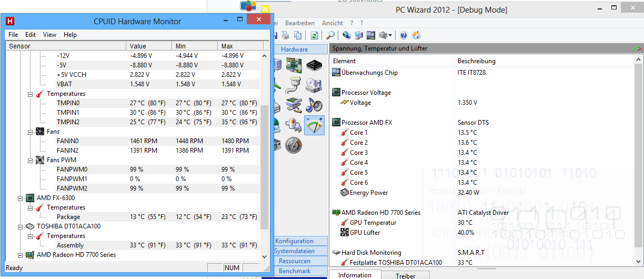644x279 pixels.
Task: Open Ansicht menu in PC Wizard
Action: click(x=333, y=23)
